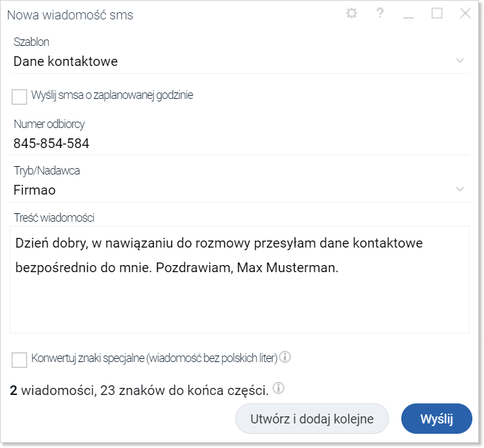Close the Nowa wiadomość sms dialog
Viewport: 484px width, 448px height.
point(465,14)
